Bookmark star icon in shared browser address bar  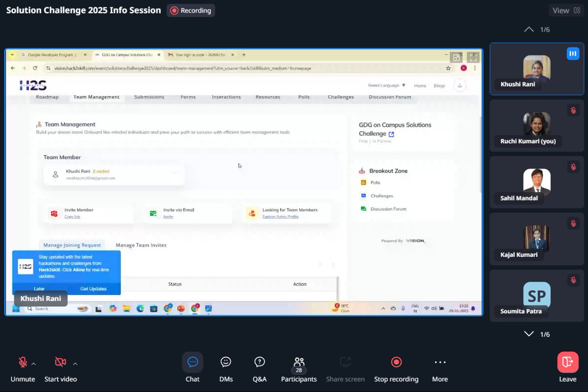point(448,68)
